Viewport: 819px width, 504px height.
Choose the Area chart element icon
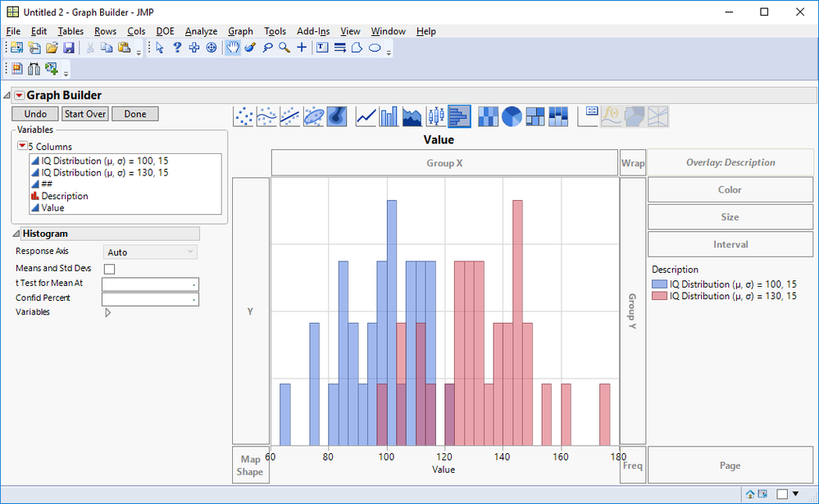412,116
